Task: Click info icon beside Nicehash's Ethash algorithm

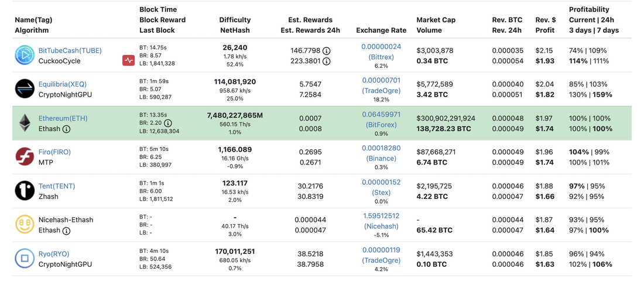Action: coord(66,231)
